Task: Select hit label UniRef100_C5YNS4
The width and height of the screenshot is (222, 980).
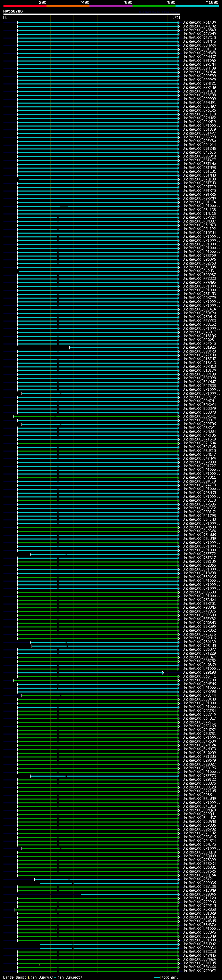Action: pos(199,72)
